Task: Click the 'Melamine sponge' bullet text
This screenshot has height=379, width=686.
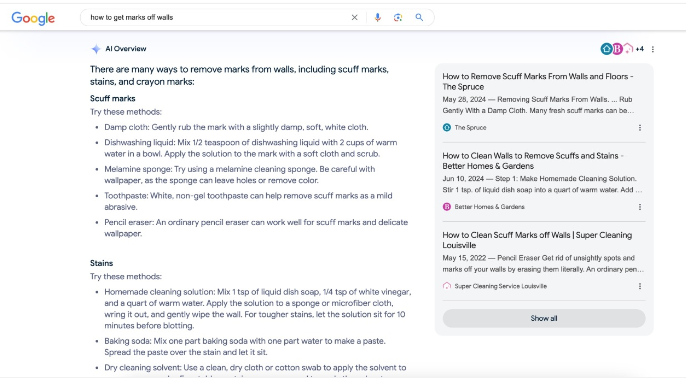Action: click(x=240, y=175)
